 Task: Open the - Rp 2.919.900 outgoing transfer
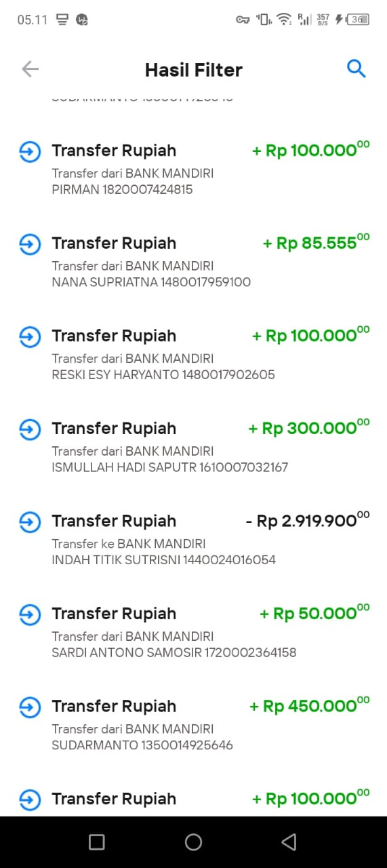(x=193, y=539)
